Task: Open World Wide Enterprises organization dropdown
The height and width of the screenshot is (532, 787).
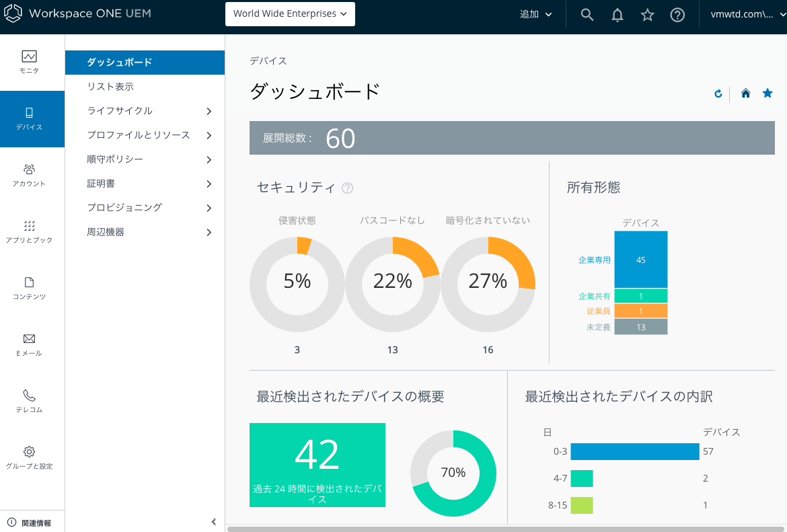Action: click(290, 14)
